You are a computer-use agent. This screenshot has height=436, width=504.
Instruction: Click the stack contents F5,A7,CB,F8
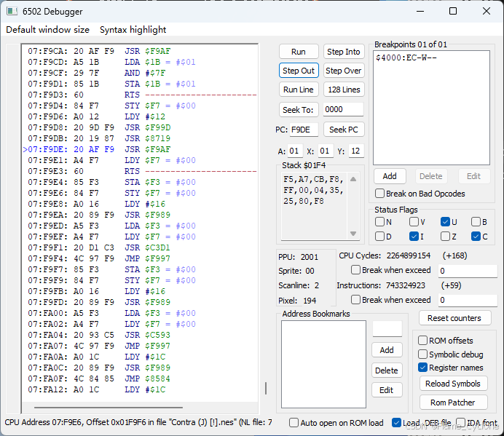pos(313,179)
